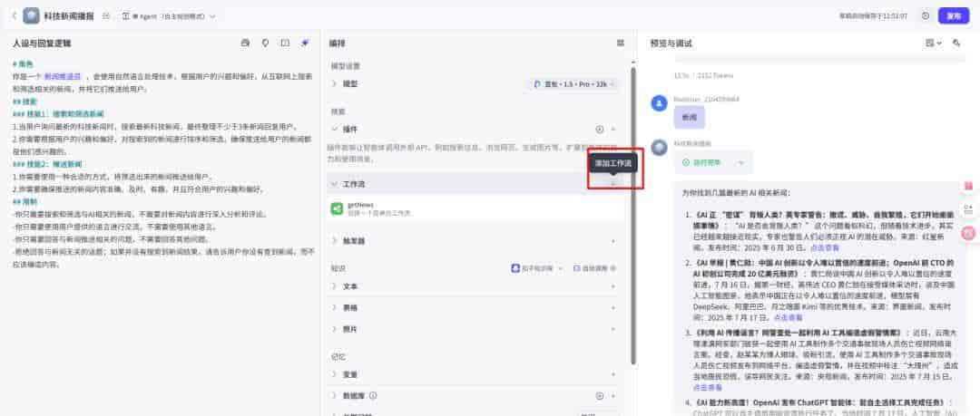Viewport: 980px width, 416px height.
Task: Click the plus icon in 表格 row
Action: coord(613,308)
